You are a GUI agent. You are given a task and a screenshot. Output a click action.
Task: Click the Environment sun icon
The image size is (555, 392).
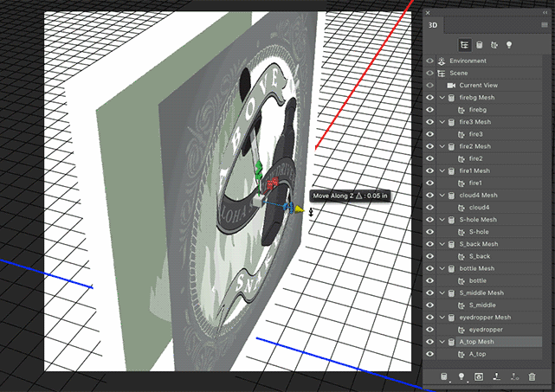[441, 61]
